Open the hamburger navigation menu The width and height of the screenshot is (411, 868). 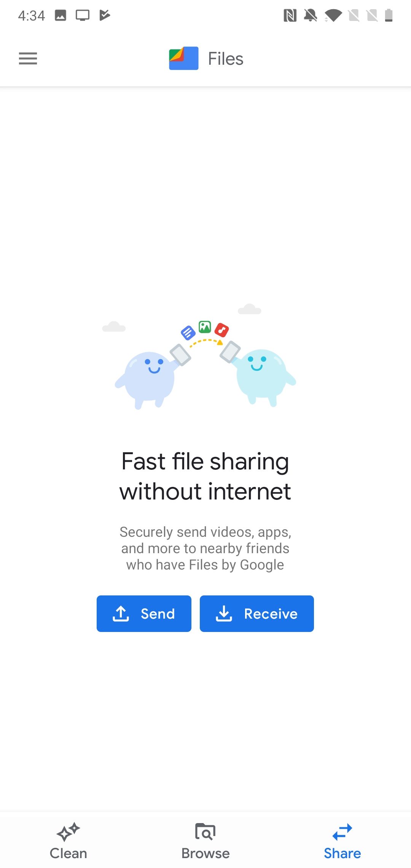(x=28, y=59)
